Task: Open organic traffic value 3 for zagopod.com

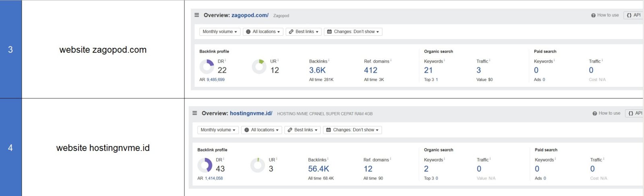Action: coord(479,70)
